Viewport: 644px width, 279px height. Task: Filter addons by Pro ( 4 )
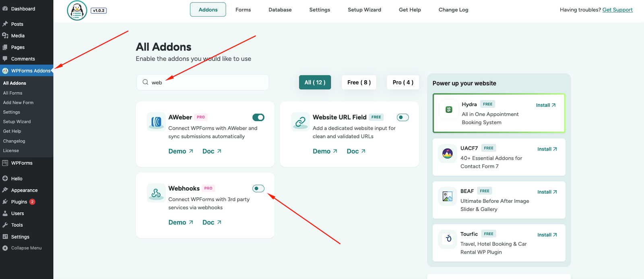pyautogui.click(x=403, y=82)
